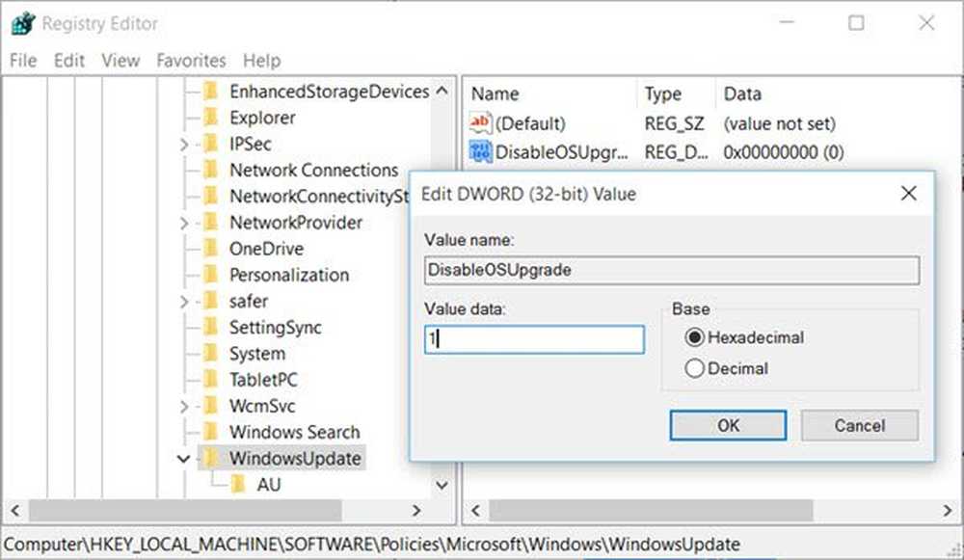Click the Cancel button in dialog
This screenshot has width=964, height=560.
(x=860, y=425)
